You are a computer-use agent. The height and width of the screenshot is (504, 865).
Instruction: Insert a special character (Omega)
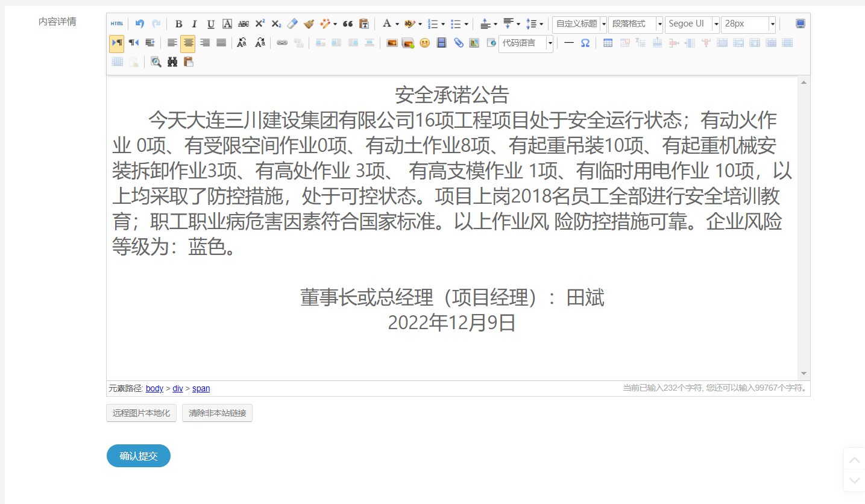point(585,43)
